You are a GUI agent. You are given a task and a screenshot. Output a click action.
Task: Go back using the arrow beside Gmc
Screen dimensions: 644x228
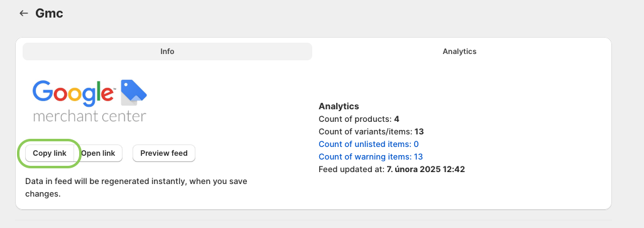(x=23, y=13)
